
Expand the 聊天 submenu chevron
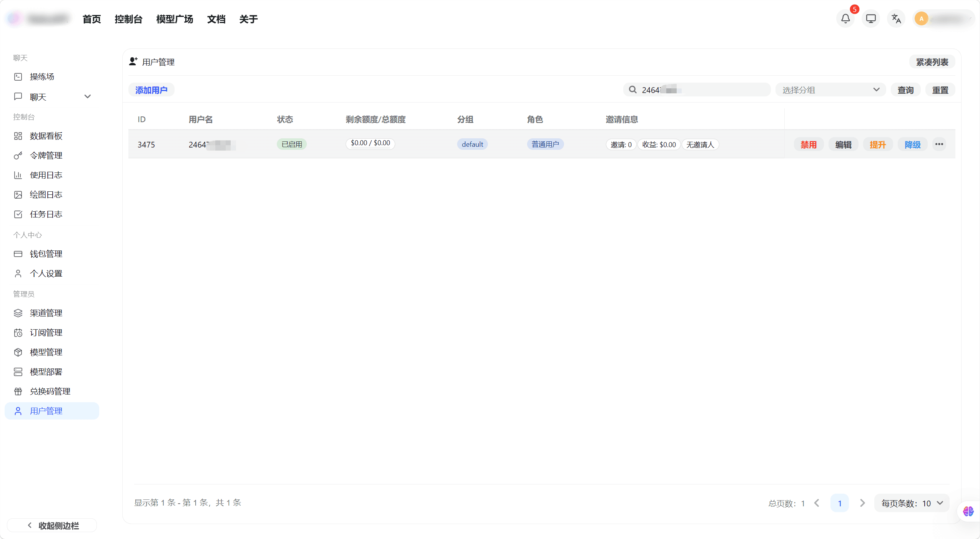(88, 96)
